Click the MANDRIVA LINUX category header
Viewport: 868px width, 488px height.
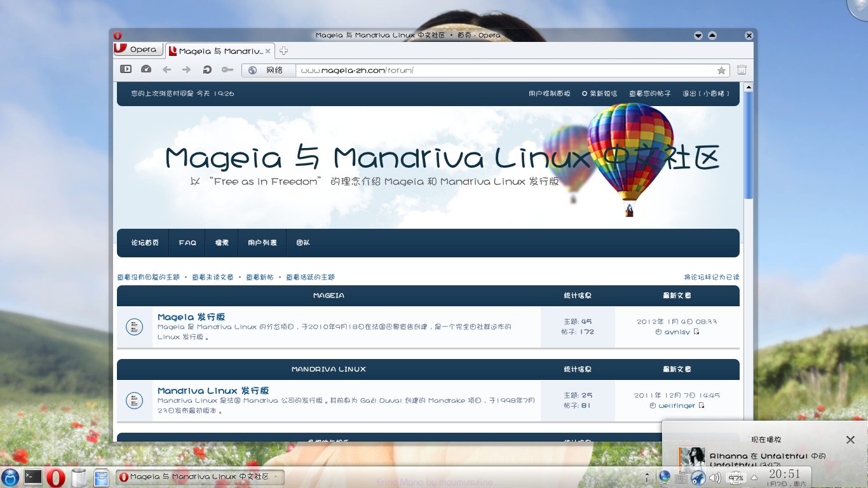[x=329, y=369]
